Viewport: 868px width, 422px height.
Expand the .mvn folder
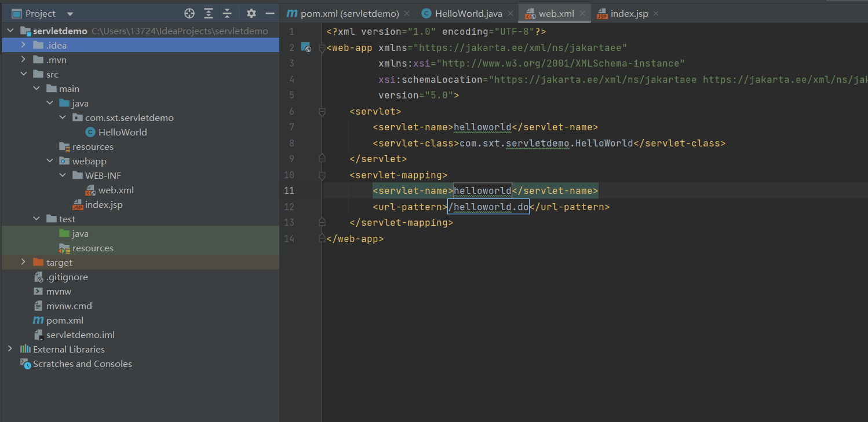click(x=23, y=60)
